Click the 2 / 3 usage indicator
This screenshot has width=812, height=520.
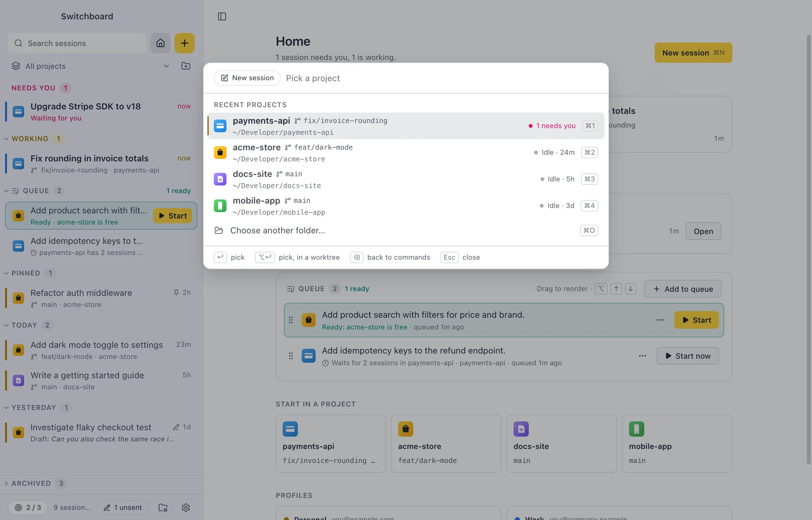[28, 508]
